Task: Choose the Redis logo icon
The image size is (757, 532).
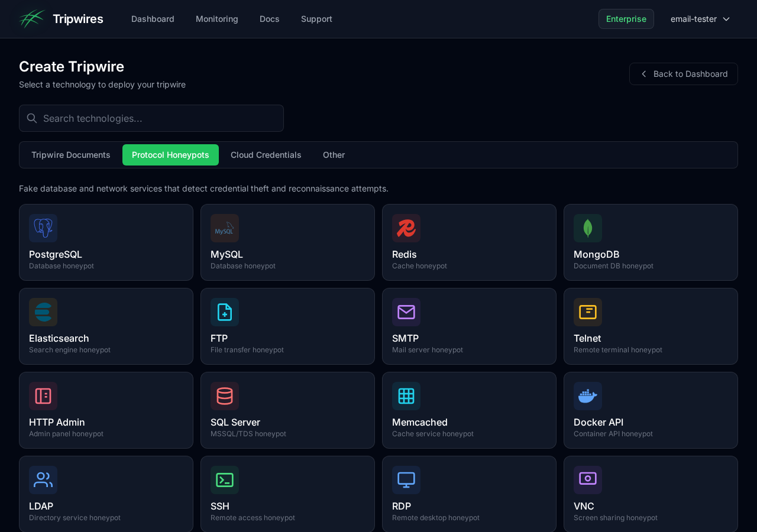Action: pyautogui.click(x=406, y=228)
